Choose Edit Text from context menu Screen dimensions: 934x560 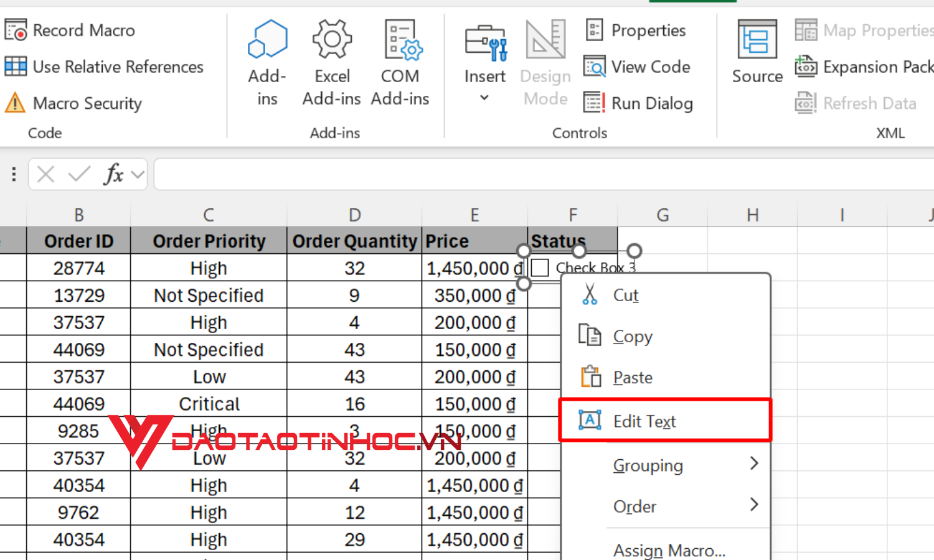coord(644,421)
